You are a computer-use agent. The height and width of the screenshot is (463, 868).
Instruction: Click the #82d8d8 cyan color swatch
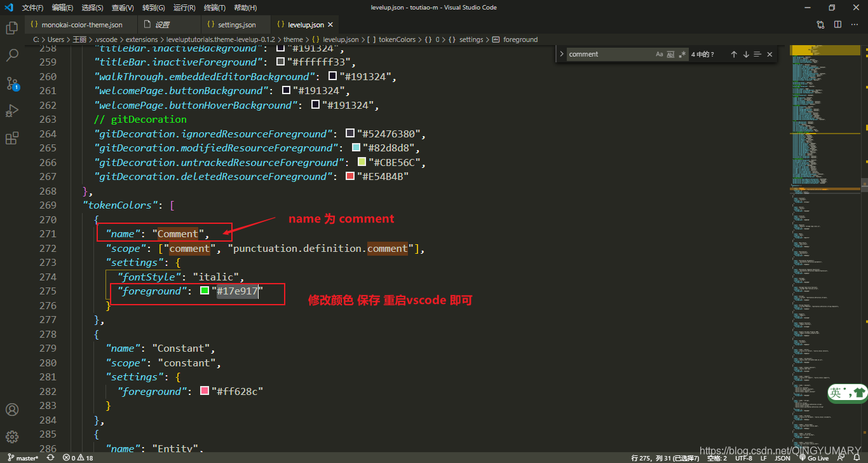(356, 148)
